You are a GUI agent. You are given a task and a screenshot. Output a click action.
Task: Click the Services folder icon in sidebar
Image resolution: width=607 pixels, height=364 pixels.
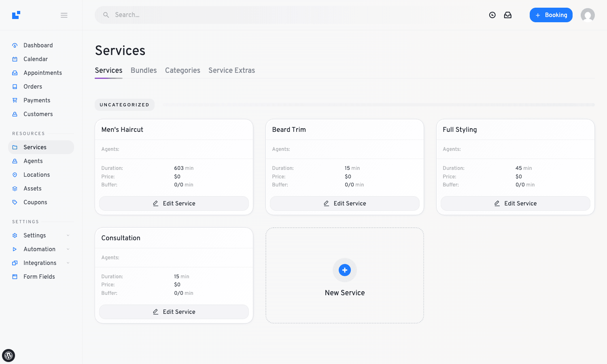tap(15, 147)
